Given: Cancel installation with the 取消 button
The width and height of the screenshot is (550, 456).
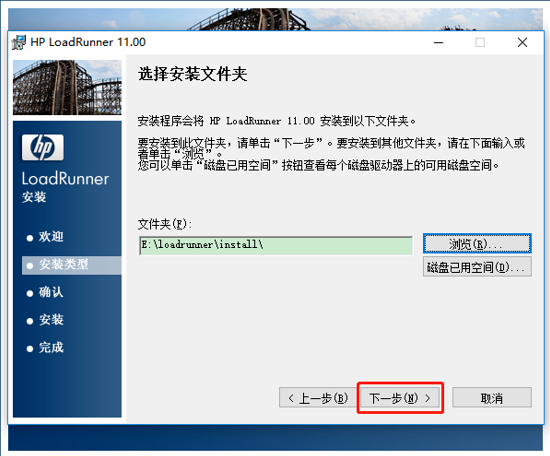Looking at the screenshot, I should (492, 398).
